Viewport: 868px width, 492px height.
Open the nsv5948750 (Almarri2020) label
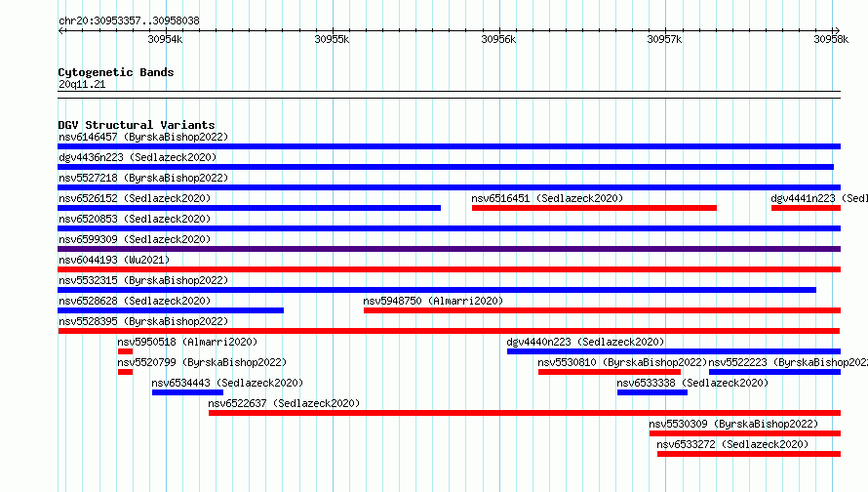click(433, 301)
